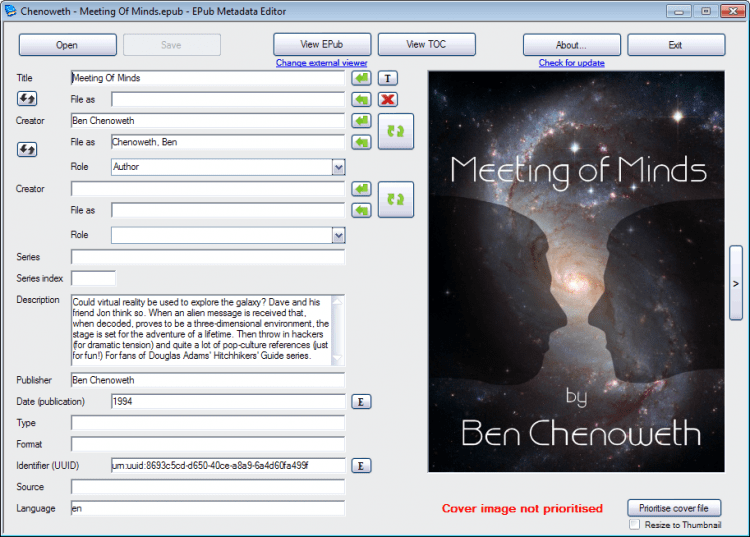Click the View EPub button

tap(322, 45)
